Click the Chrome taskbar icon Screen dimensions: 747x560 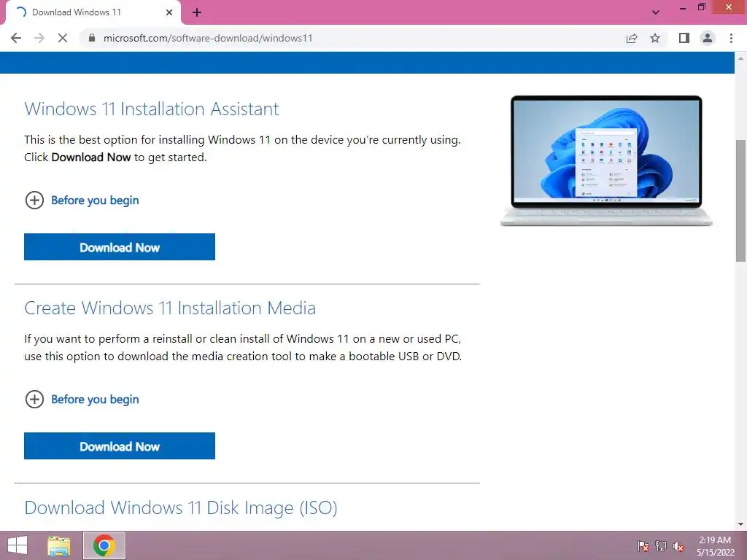pyautogui.click(x=104, y=545)
